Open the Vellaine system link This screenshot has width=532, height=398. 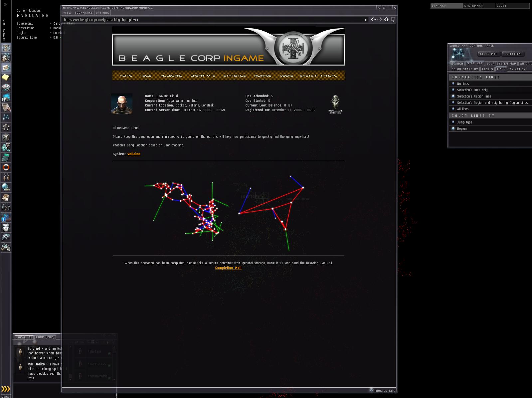pyautogui.click(x=134, y=154)
